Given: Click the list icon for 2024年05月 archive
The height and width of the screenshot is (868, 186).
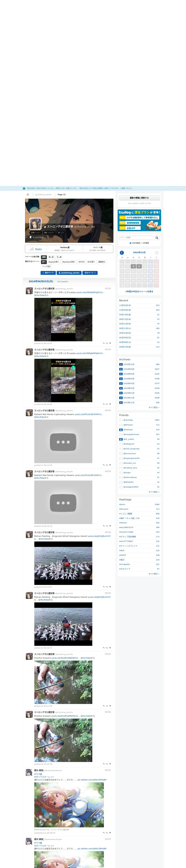Looking at the screenshot, I should pos(121,374).
